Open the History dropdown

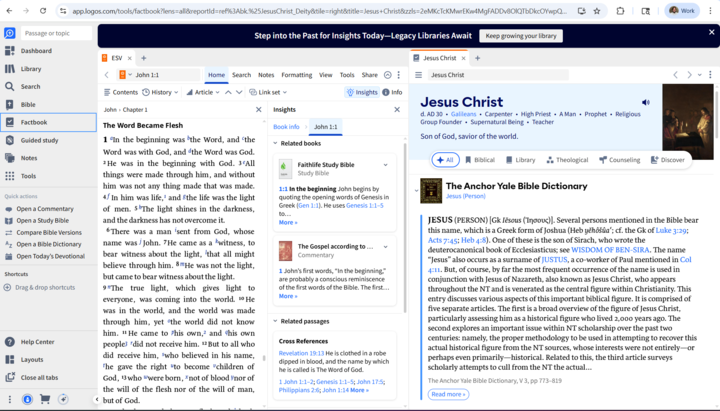pos(160,92)
